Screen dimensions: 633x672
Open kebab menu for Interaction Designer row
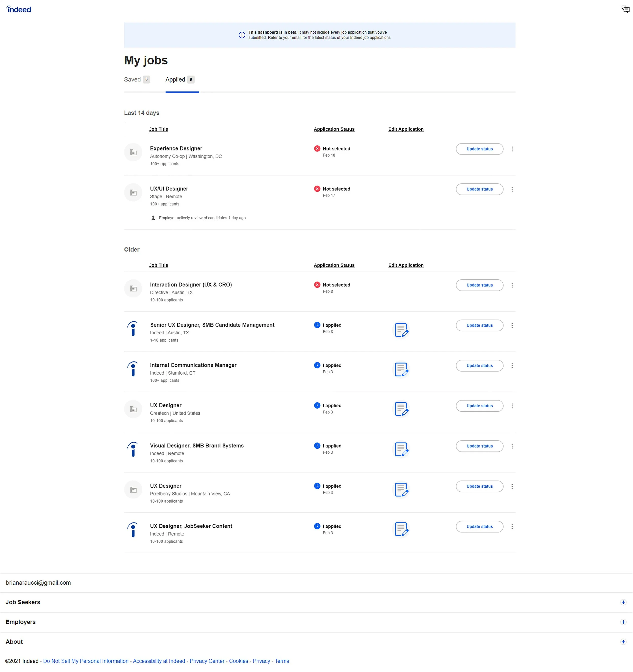[512, 285]
